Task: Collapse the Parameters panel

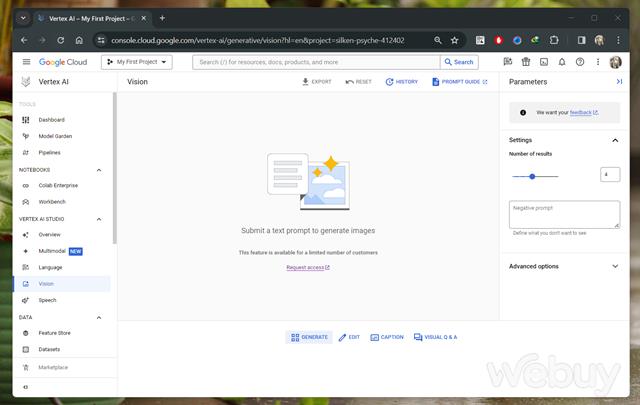Action: point(619,82)
